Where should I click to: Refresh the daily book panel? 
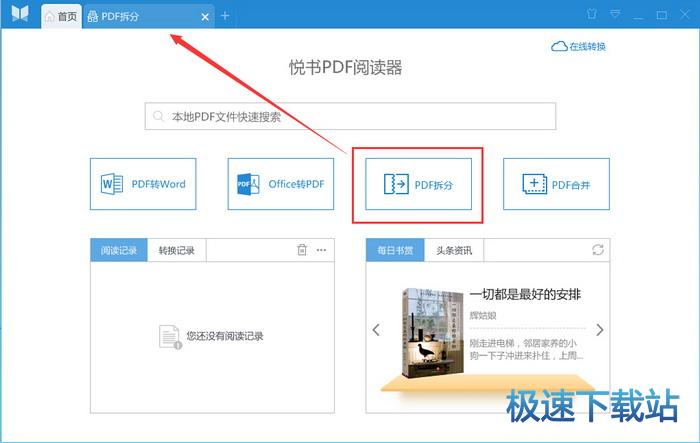point(598,250)
